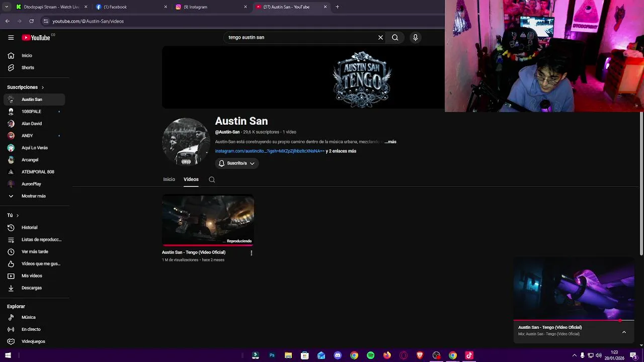
Task: Open the channel search magnifier icon
Action: [212, 179]
